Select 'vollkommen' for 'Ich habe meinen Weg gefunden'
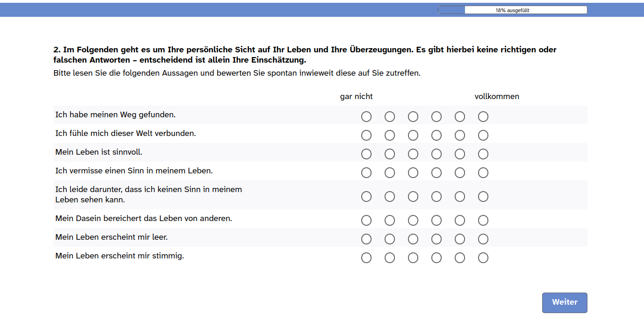The height and width of the screenshot is (322, 644). point(483,116)
